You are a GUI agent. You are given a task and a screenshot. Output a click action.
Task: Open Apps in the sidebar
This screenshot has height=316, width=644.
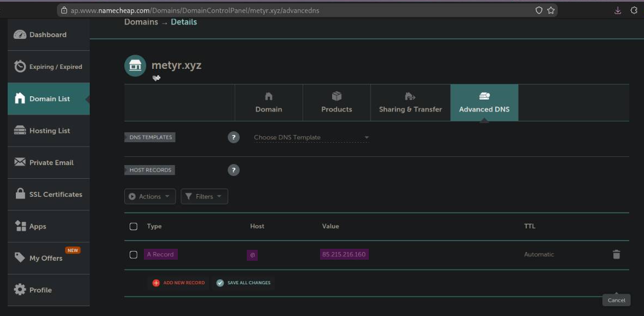[49, 226]
